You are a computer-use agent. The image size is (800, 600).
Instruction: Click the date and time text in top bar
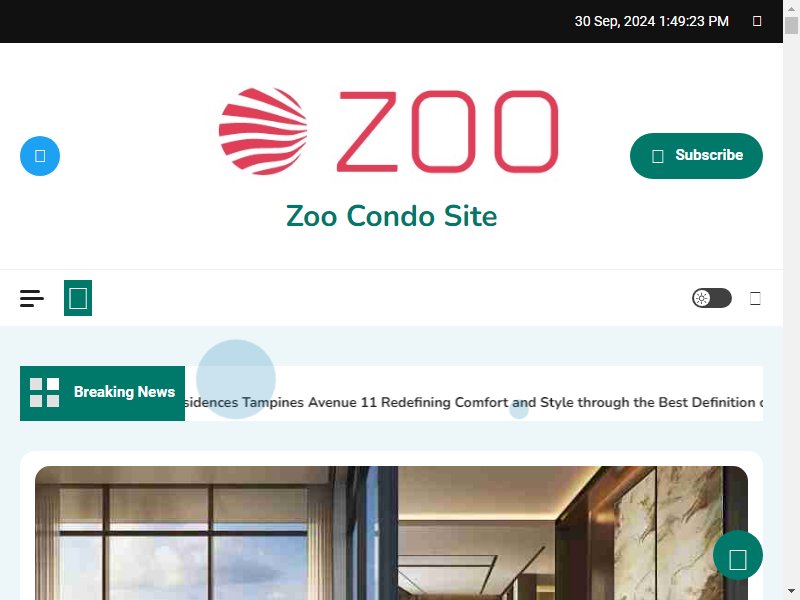coord(652,21)
